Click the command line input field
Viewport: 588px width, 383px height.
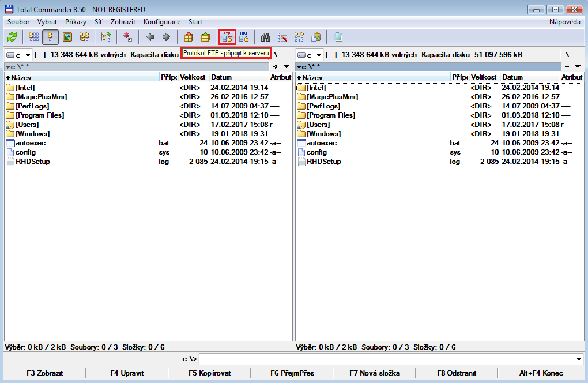(x=386, y=359)
